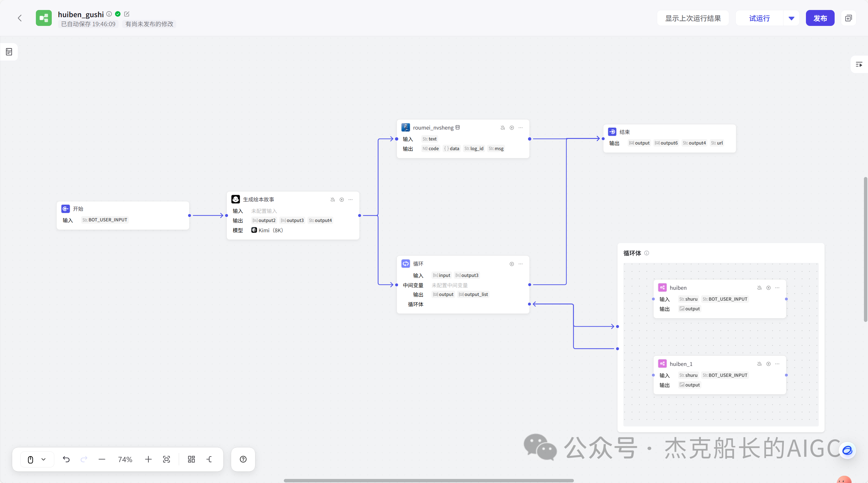Click the undo arrow in bottom toolbar
This screenshot has width=868, height=483.
pyautogui.click(x=66, y=459)
